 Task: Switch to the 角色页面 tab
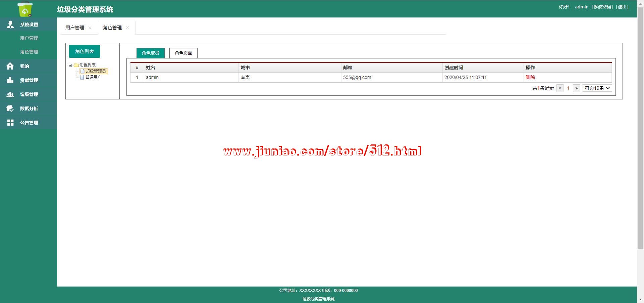pos(183,53)
